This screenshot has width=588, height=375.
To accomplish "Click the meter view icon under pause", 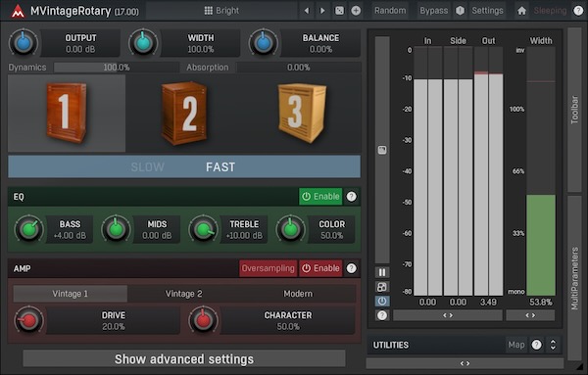I will coord(382,287).
